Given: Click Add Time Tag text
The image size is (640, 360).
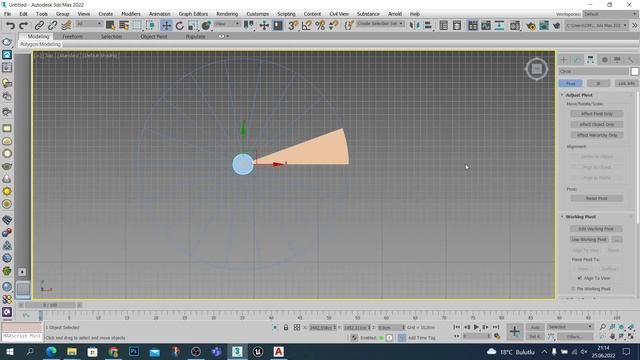Looking at the screenshot, I should pos(422,338).
